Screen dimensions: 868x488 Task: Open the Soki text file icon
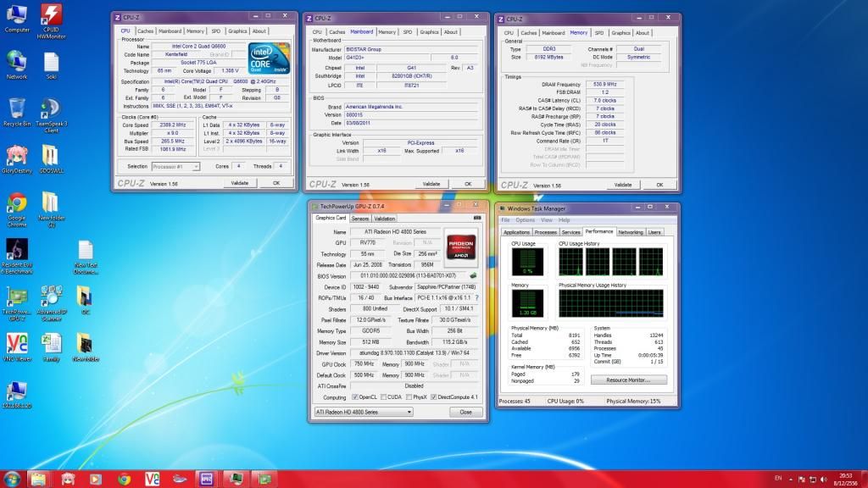(x=51, y=65)
